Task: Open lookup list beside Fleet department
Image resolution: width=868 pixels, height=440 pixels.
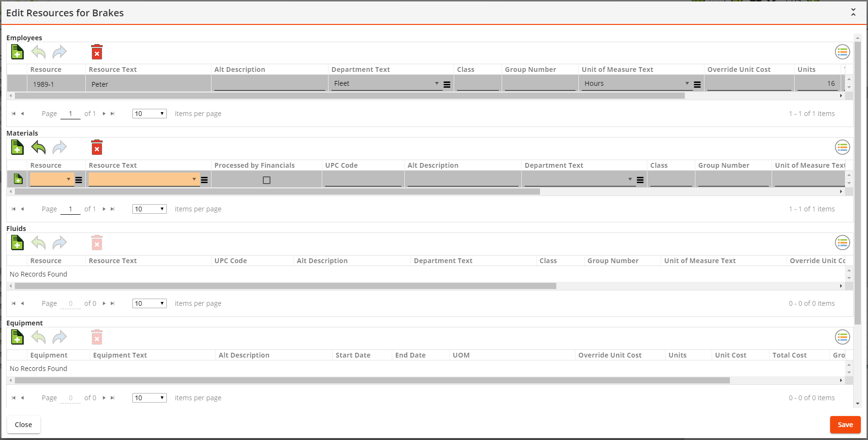Action: [447, 84]
